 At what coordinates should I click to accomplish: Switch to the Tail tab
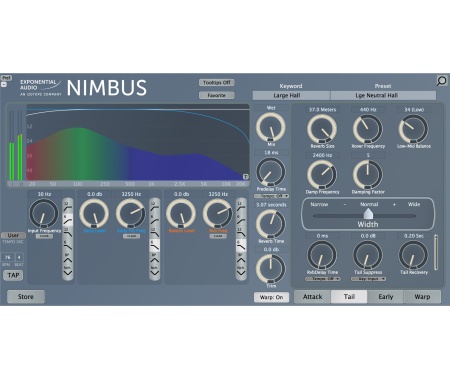click(x=349, y=297)
